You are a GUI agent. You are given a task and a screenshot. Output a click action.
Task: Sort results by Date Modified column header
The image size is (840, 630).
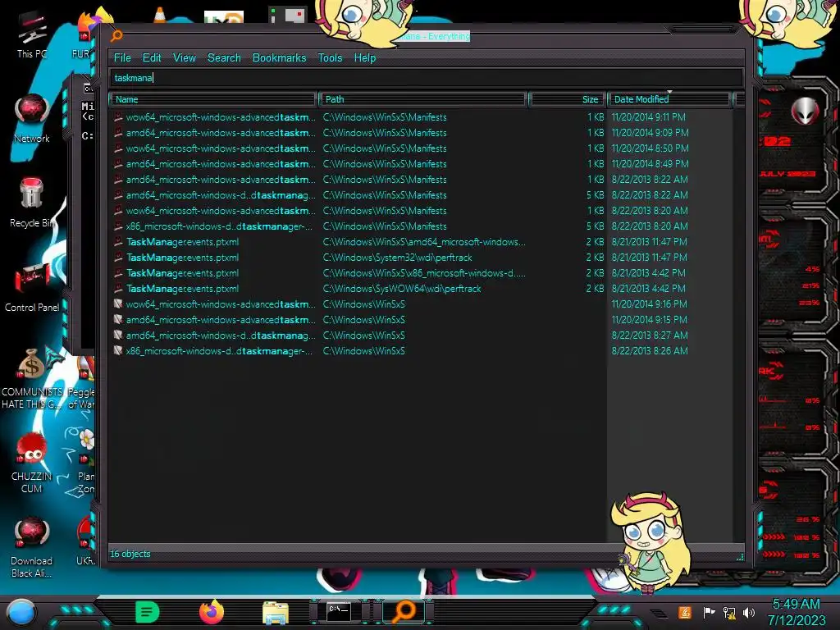(669, 99)
